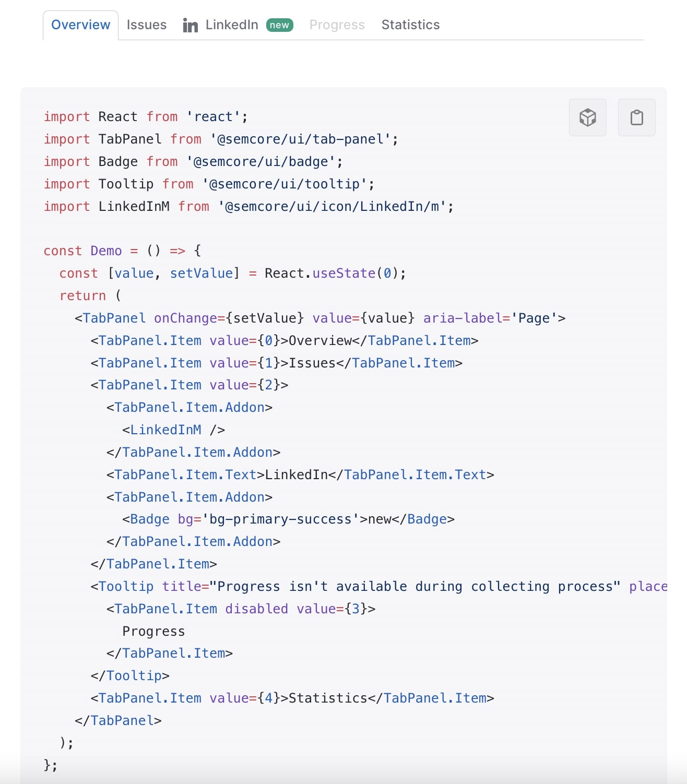687x784 pixels.
Task: Click the aria-label='Page' attribute
Action: [494, 318]
